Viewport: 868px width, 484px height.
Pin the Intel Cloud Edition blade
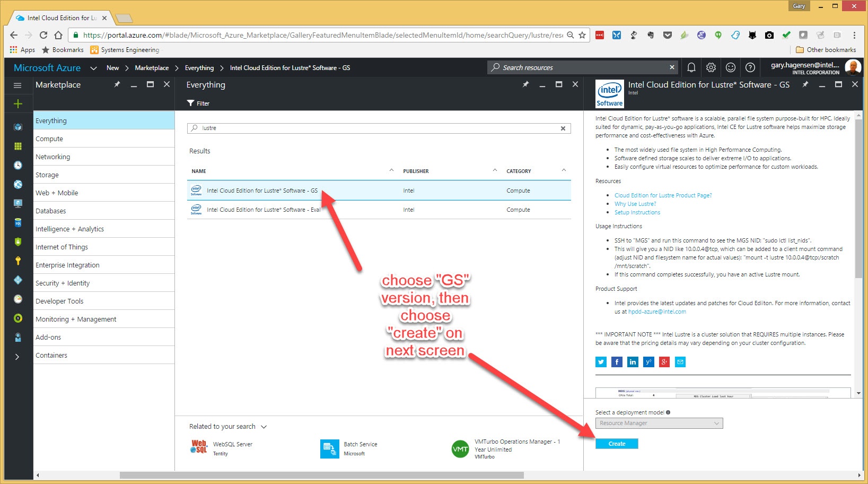click(805, 84)
